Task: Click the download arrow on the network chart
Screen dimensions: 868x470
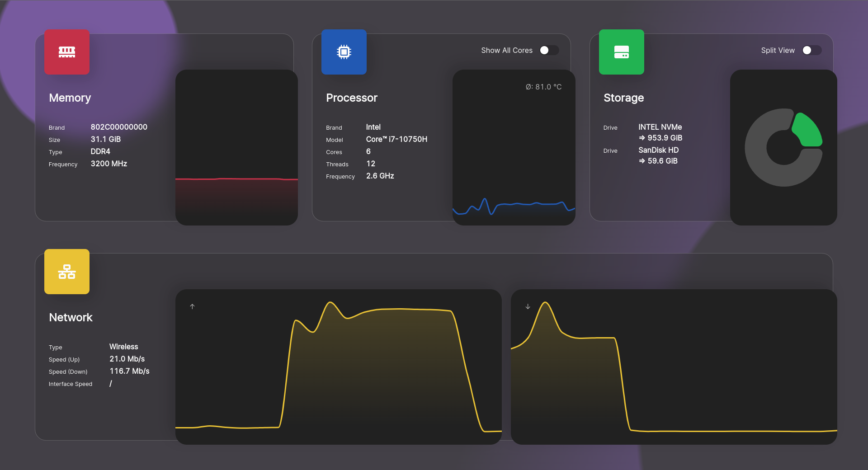Action: coord(527,306)
